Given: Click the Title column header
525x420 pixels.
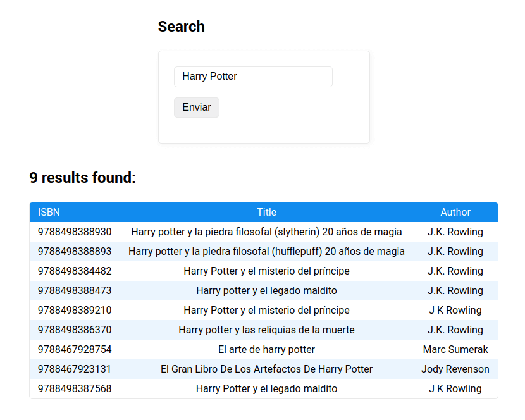Looking at the screenshot, I should click(266, 212).
